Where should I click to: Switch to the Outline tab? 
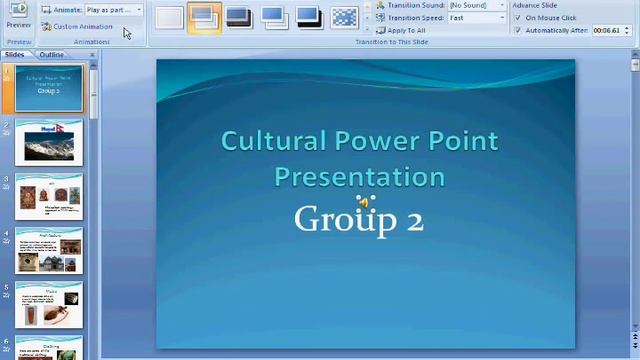[x=51, y=54]
